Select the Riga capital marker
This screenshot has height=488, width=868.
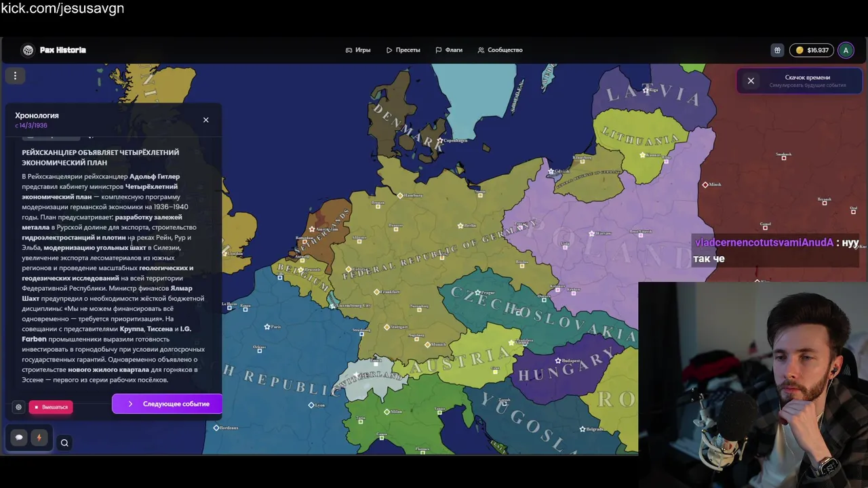(x=646, y=89)
